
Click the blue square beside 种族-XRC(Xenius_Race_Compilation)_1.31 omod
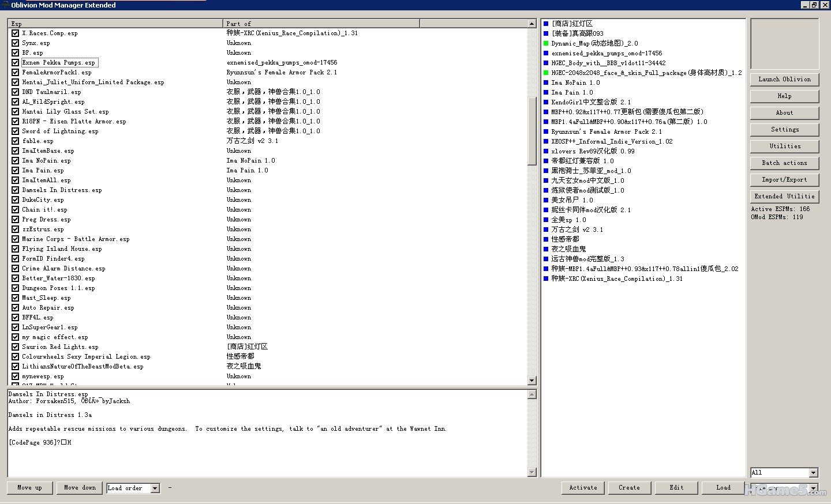546,279
